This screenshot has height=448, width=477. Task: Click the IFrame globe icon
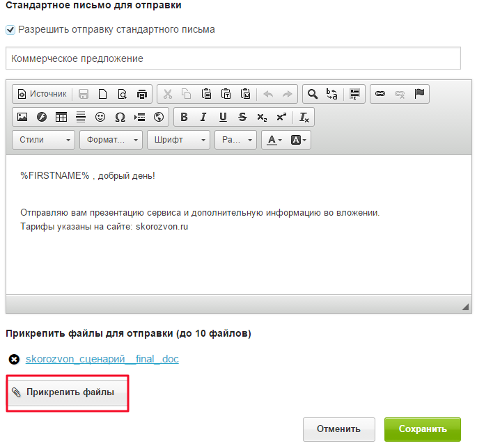point(159,117)
